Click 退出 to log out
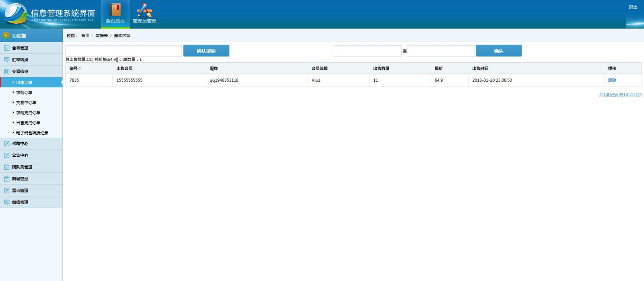Screen dimensions: 644x281 [633, 7]
